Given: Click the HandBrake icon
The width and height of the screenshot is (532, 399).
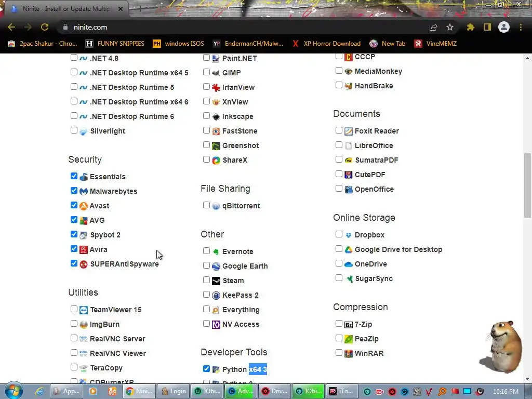Looking at the screenshot, I should tap(349, 86).
